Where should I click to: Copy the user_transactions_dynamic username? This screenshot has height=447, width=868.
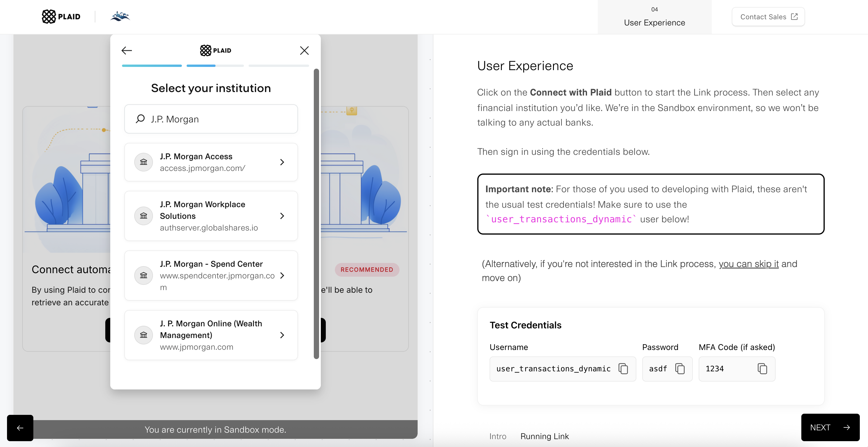pos(623,369)
